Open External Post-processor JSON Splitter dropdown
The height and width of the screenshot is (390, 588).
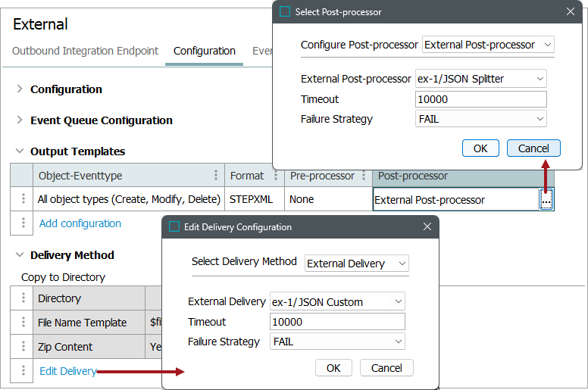pyautogui.click(x=481, y=78)
